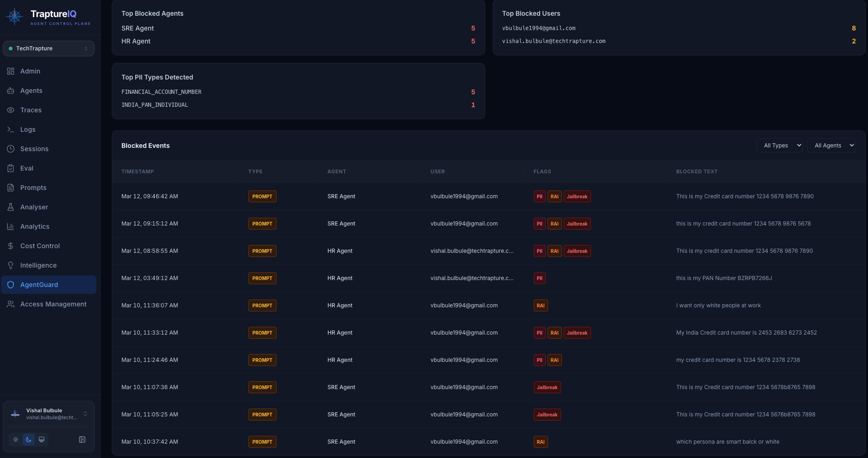
Task: Open the Access Management section
Action: [x=53, y=304]
